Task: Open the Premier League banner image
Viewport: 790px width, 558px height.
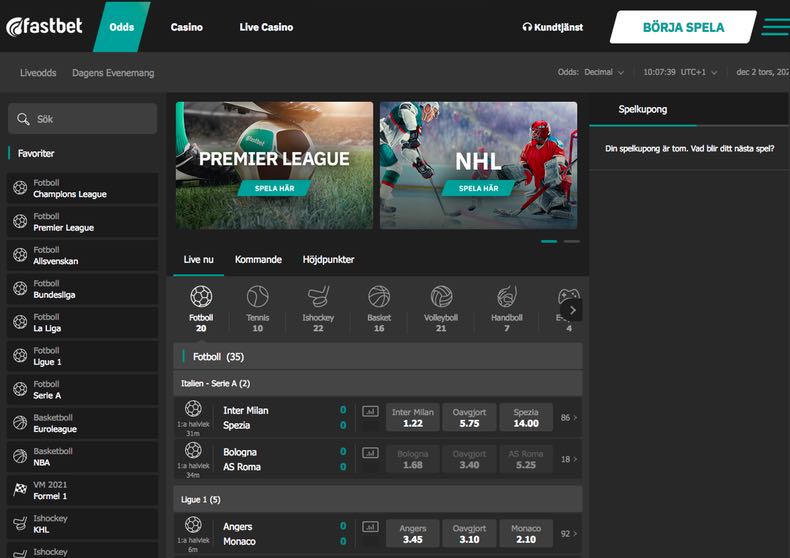Action: (x=275, y=166)
